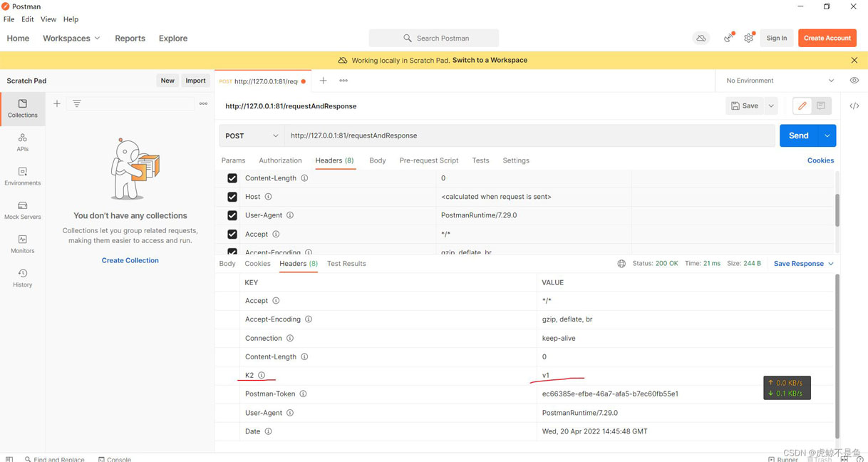
Task: Click the response headers vertical scrollbar
Action: (x=837, y=356)
